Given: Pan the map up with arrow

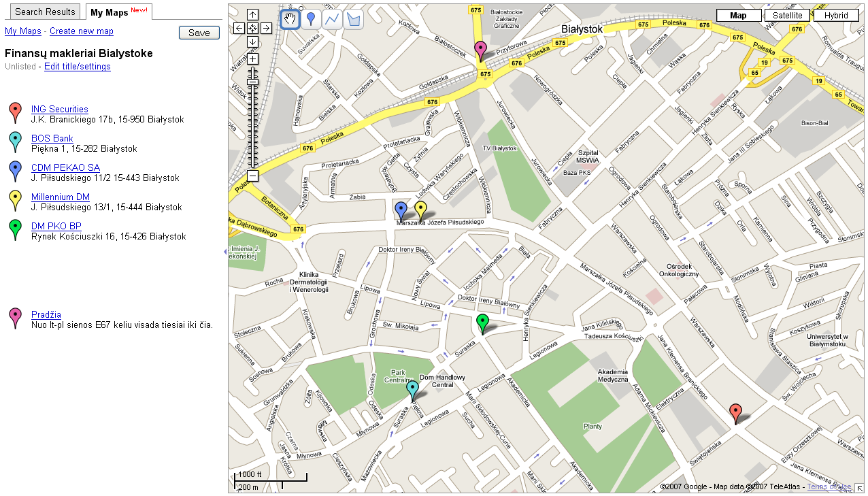Looking at the screenshot, I should pos(252,15).
